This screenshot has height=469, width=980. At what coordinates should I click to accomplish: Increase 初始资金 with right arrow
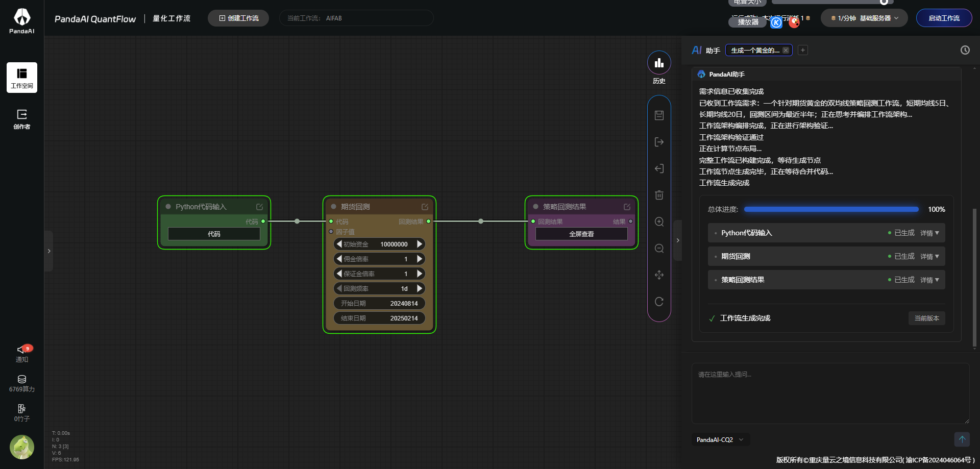[420, 244]
